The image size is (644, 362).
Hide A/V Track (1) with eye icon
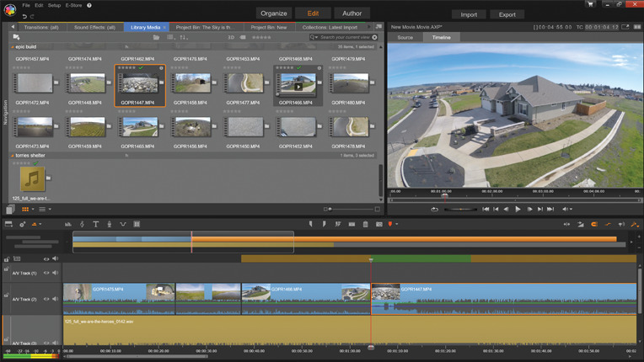pos(46,273)
